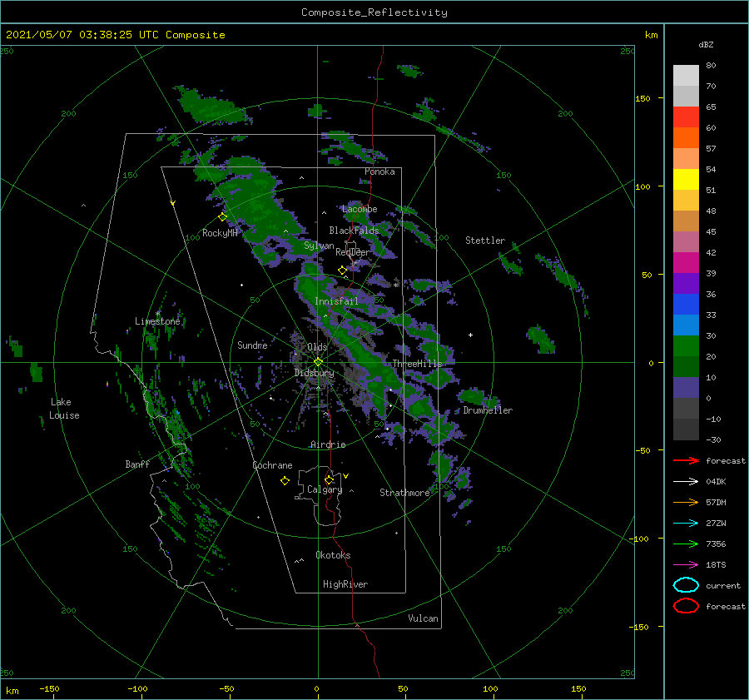Click the orange 57DM arrow legend entry
The width and height of the screenshot is (749, 700).
[x=686, y=502]
